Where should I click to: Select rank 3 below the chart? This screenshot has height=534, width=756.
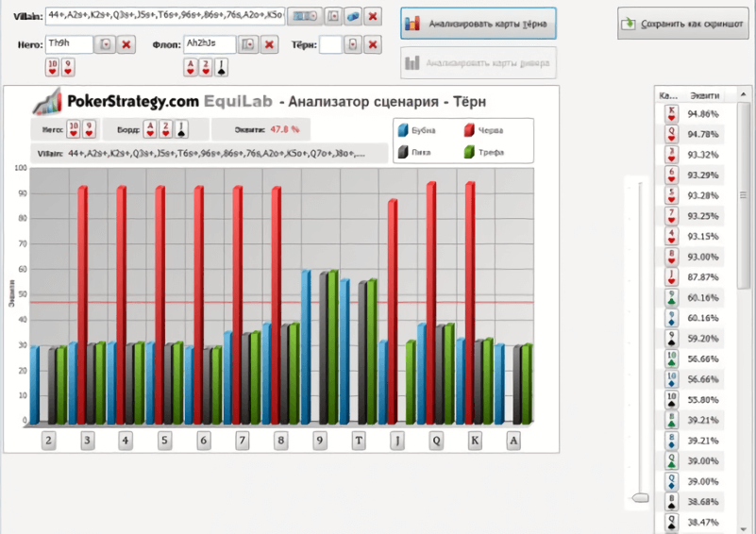pos(87,440)
